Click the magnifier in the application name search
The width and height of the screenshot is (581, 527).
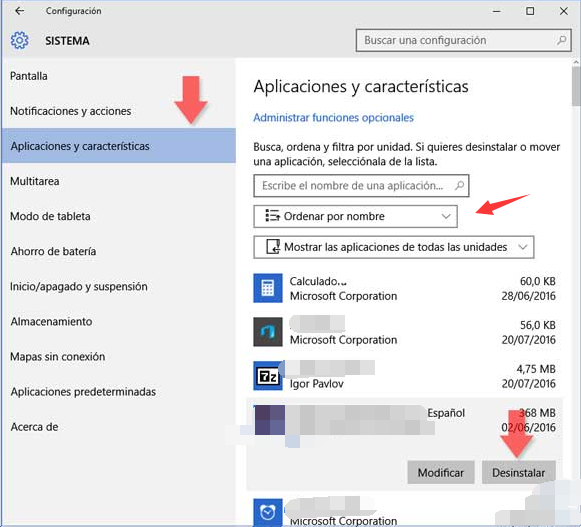click(x=459, y=185)
